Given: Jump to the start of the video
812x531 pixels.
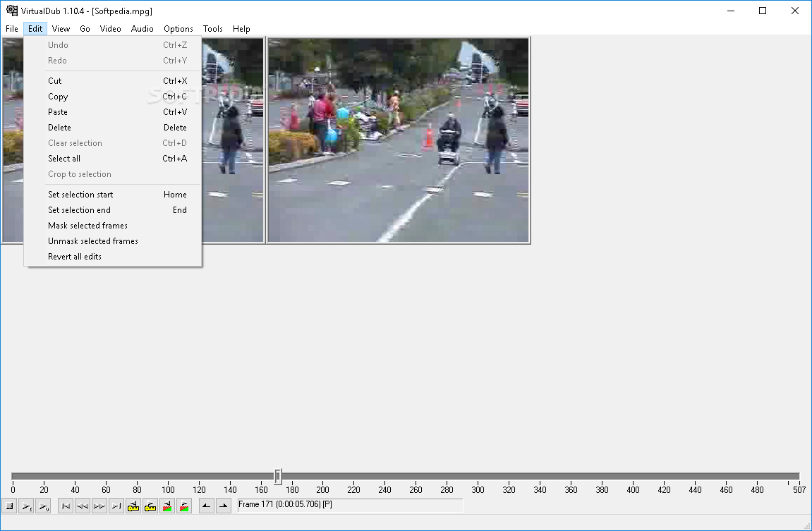Looking at the screenshot, I should click(66, 506).
